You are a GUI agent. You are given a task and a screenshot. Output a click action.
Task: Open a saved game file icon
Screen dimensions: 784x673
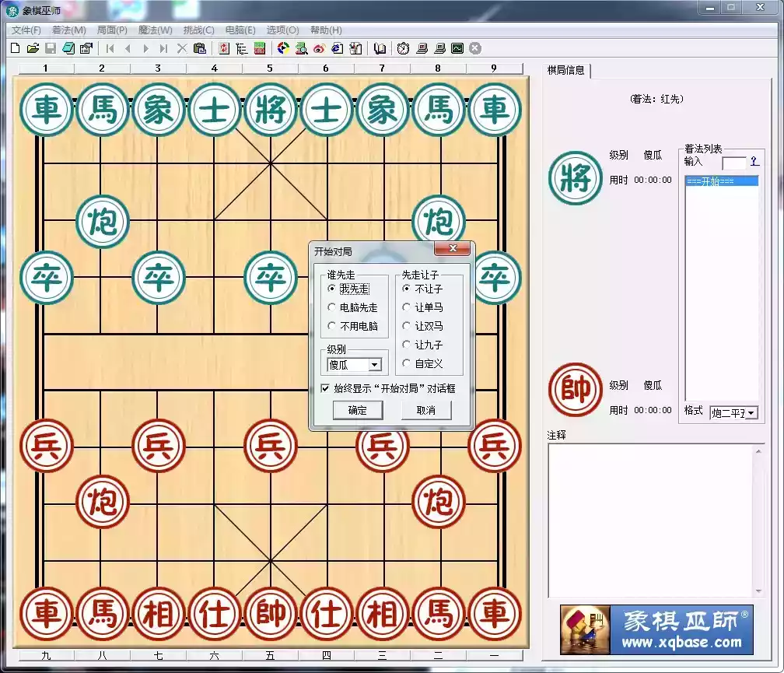tap(33, 48)
